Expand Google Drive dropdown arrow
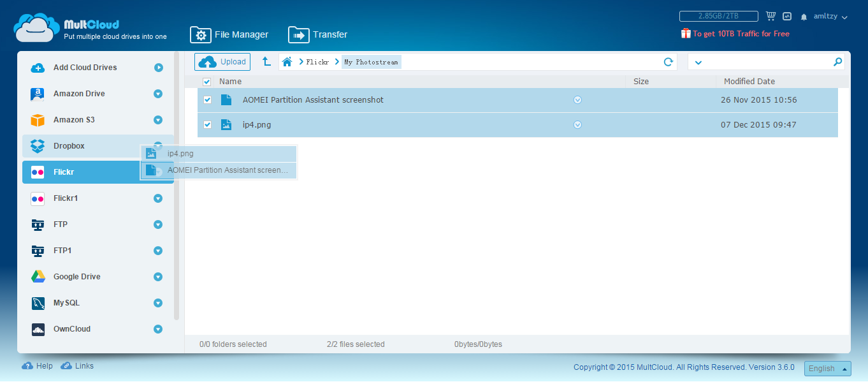Image resolution: width=868 pixels, height=382 pixels. (x=158, y=277)
